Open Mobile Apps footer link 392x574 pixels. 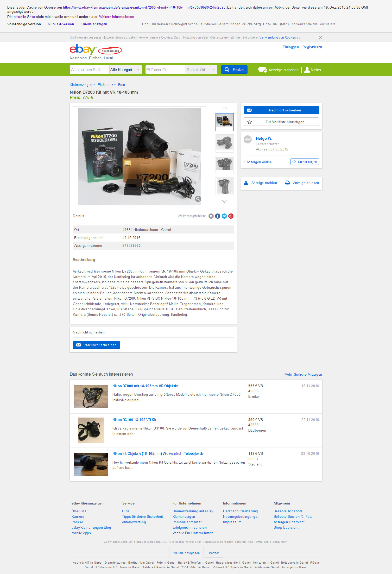[81, 533]
